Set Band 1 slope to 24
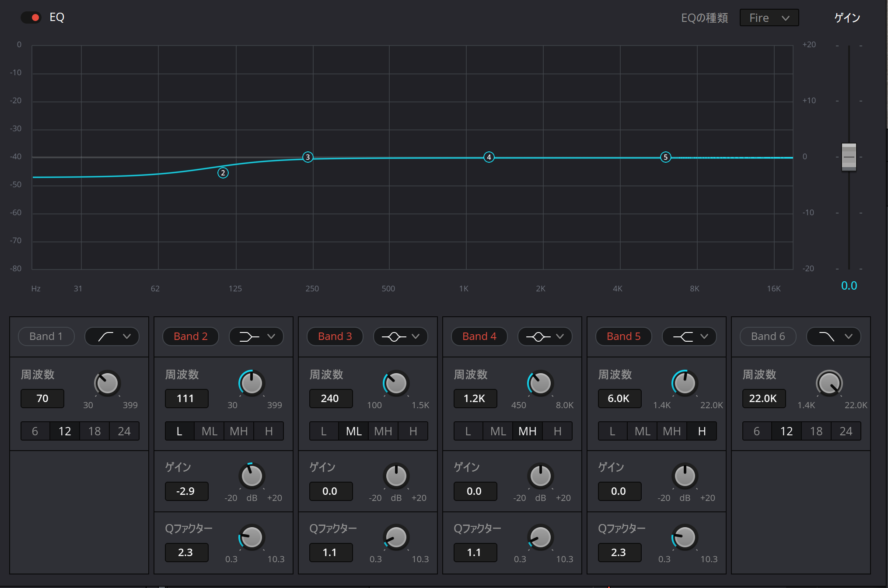The image size is (888, 588). pyautogui.click(x=124, y=431)
